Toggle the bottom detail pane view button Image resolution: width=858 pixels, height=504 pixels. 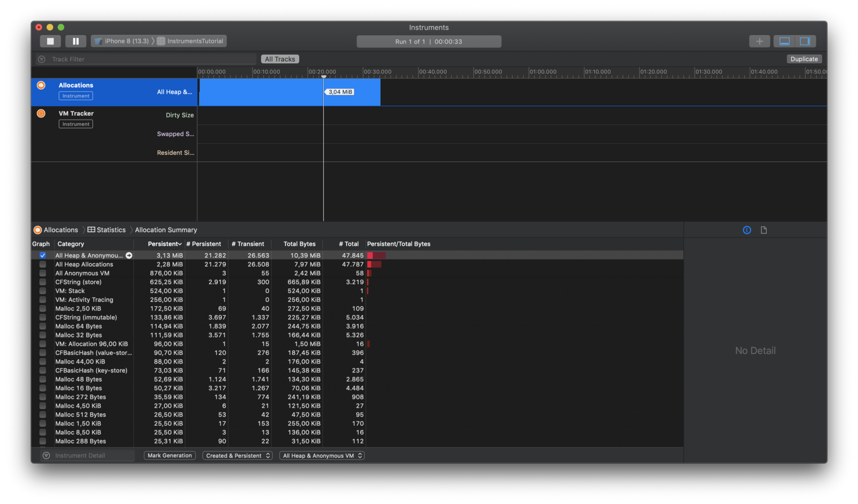pyautogui.click(x=785, y=41)
